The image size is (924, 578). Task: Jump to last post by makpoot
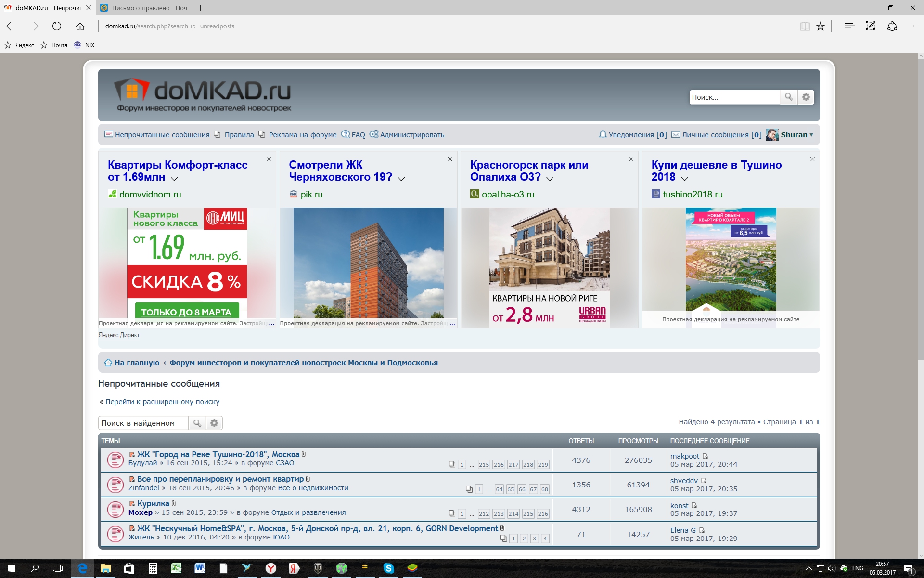point(705,456)
